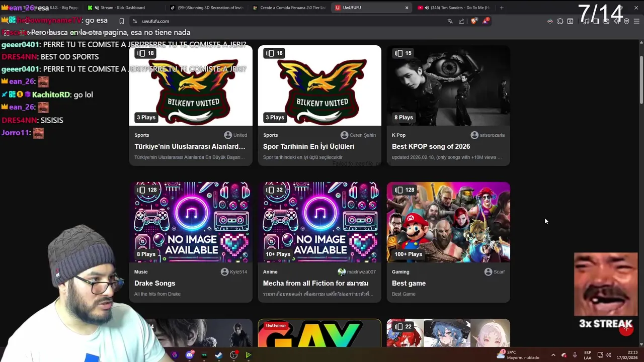Bookmark this page via the bookmark icon
Screen dimensions: 644x362
click(x=121, y=21)
